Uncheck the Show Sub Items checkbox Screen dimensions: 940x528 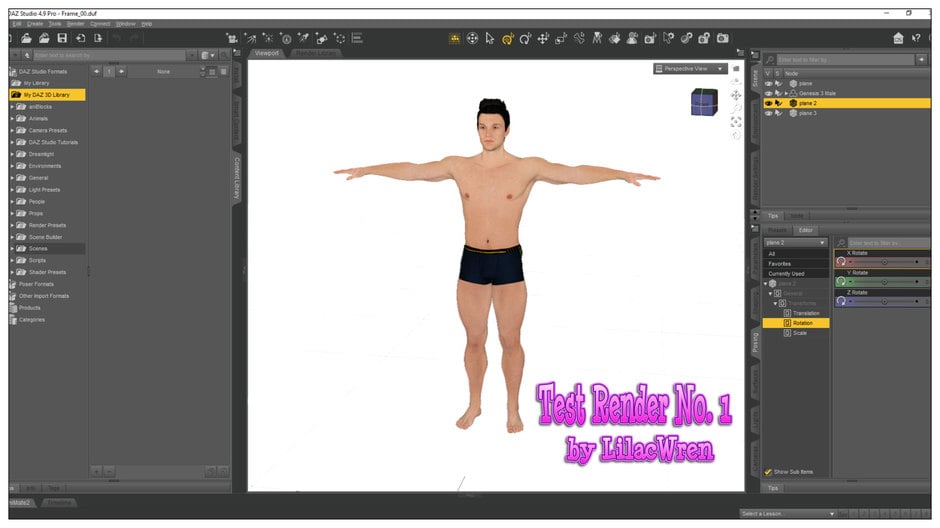click(x=768, y=471)
